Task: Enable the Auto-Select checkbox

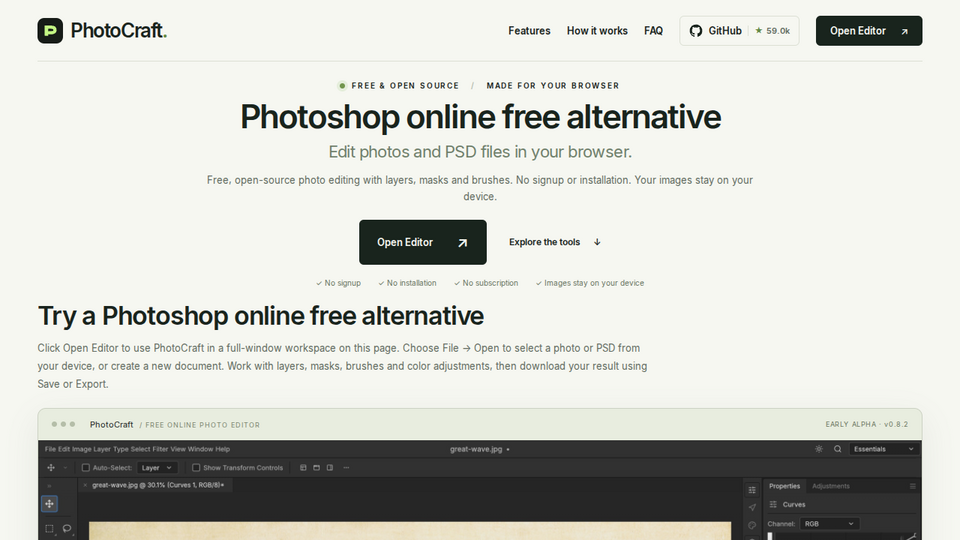Action: point(86,468)
